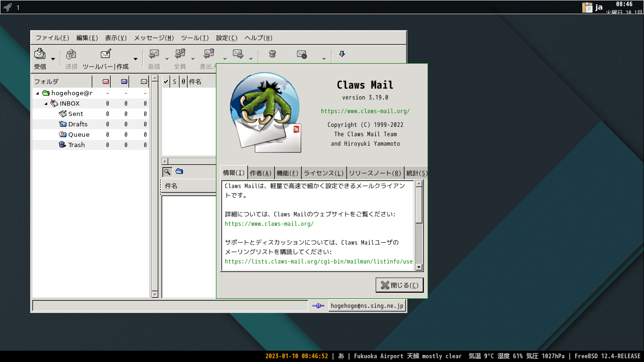
Task: Click the folder list scrollbar down arrow
Action: point(155,294)
